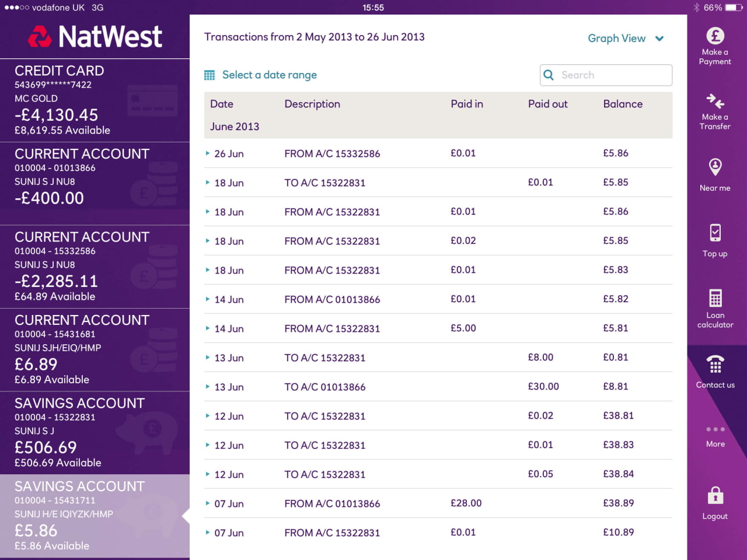Screen dimensions: 747x560
Task: Switch to the SAVINGS ACCOUNT 15322831
Action: coord(95,432)
